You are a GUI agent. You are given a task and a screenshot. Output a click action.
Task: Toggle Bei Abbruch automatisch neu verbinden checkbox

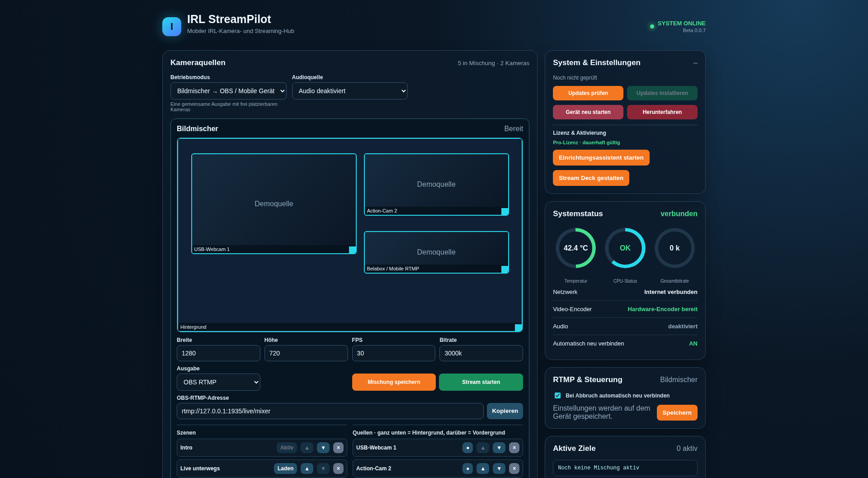[557, 396]
